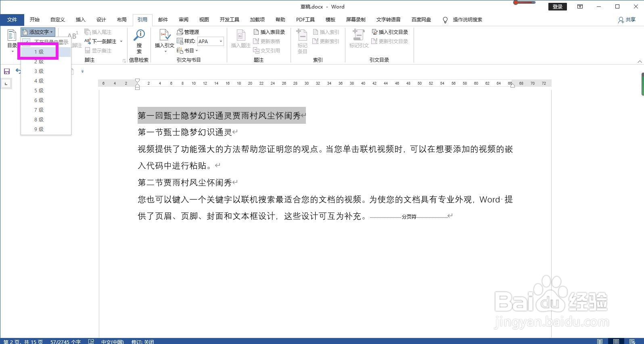Select 6 级 from the level menu
644x344 pixels.
coord(46,100)
